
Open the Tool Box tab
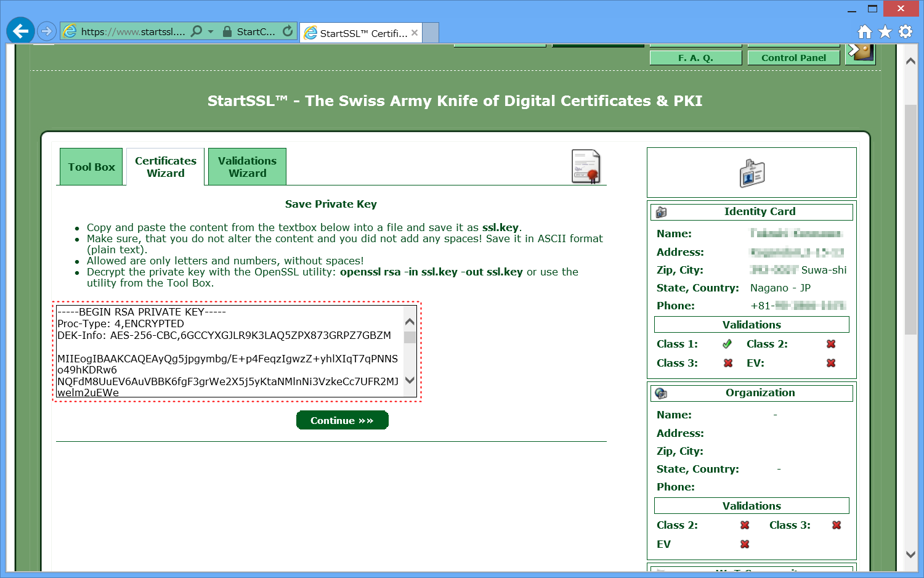coord(91,167)
